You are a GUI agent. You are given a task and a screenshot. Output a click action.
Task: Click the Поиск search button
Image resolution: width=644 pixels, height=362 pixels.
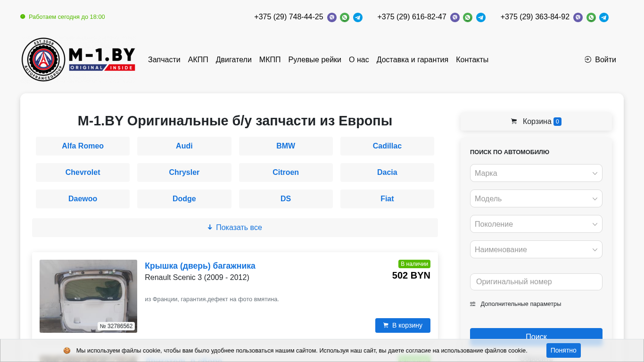pos(536,337)
